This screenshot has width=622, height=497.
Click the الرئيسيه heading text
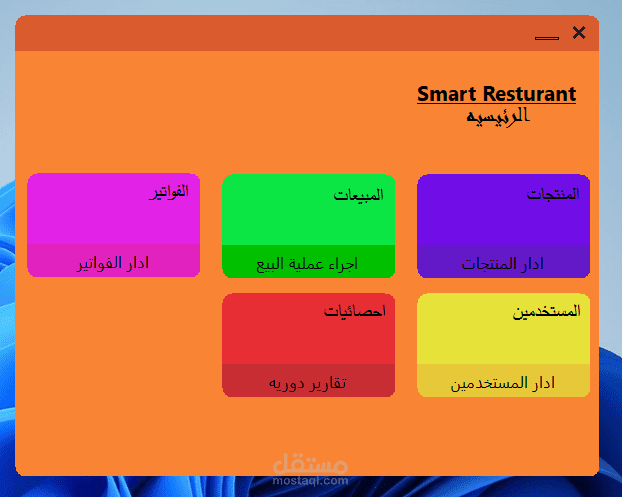(x=498, y=117)
